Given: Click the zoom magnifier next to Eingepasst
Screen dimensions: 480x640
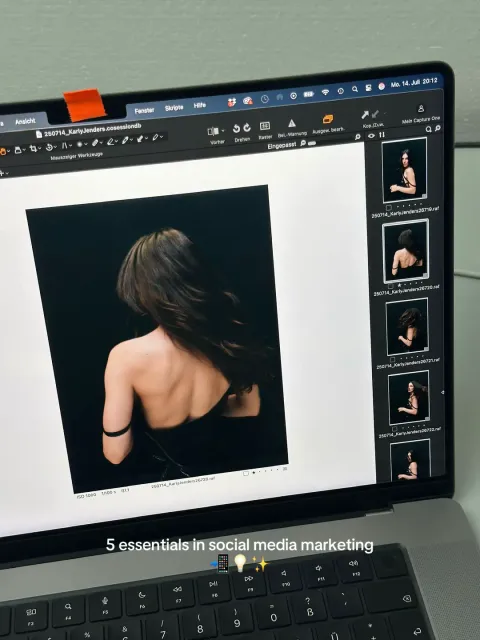Looking at the screenshot, I should pos(303,143).
